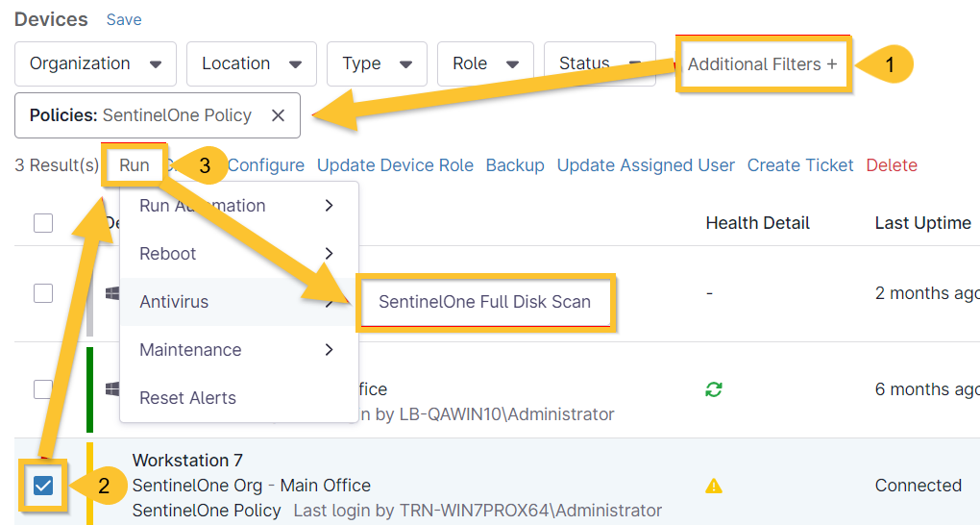The width and height of the screenshot is (980, 525).
Task: Click the yellow warning health icon
Action: pyautogui.click(x=714, y=486)
